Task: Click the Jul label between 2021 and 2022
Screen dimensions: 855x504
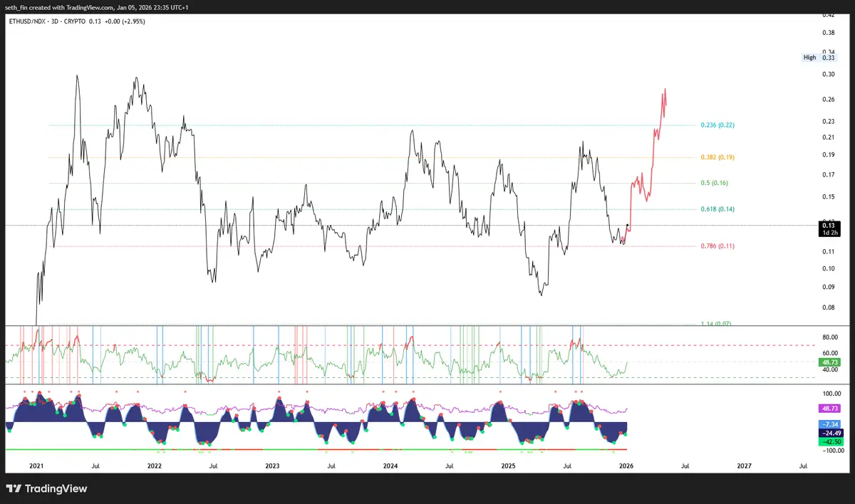Action: point(95,466)
